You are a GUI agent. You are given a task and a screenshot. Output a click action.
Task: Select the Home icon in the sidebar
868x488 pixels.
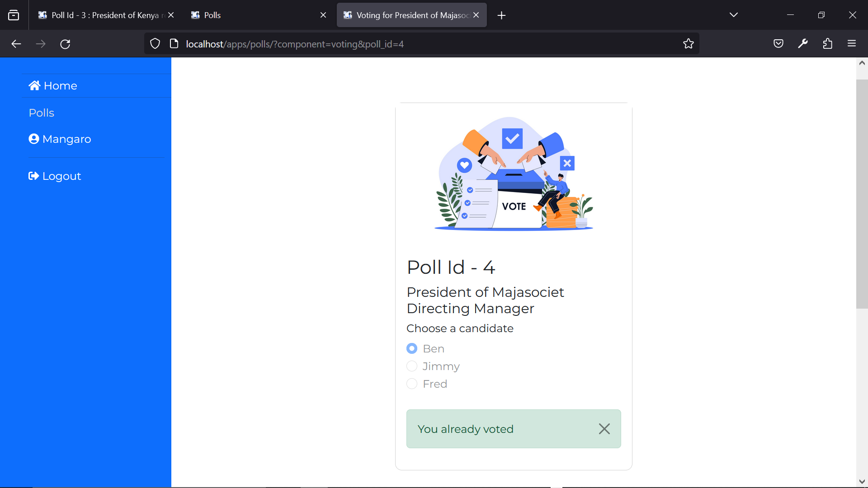(x=34, y=85)
